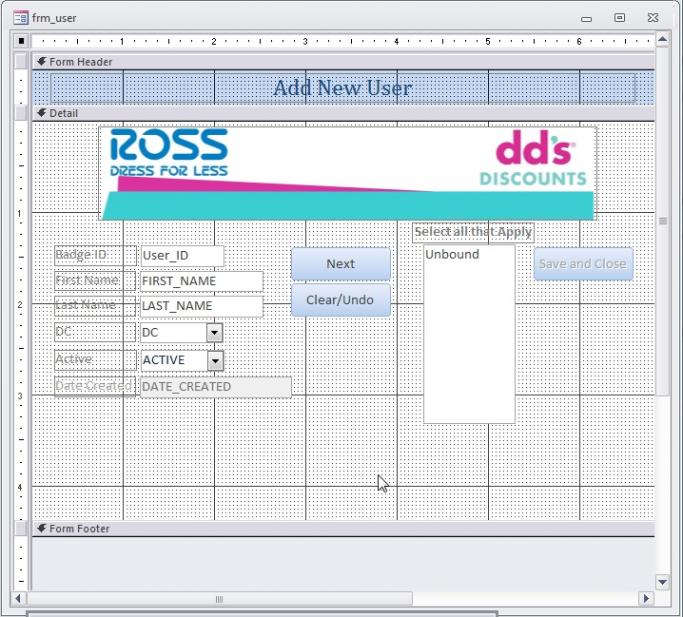Click the Select all that Apply label
Image resolution: width=683 pixels, height=617 pixels.
click(473, 232)
